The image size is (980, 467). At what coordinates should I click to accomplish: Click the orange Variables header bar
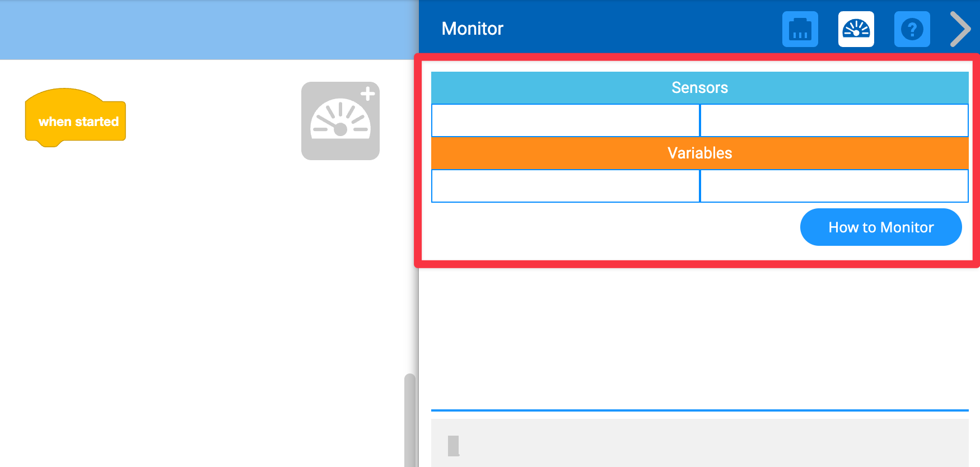click(x=699, y=153)
